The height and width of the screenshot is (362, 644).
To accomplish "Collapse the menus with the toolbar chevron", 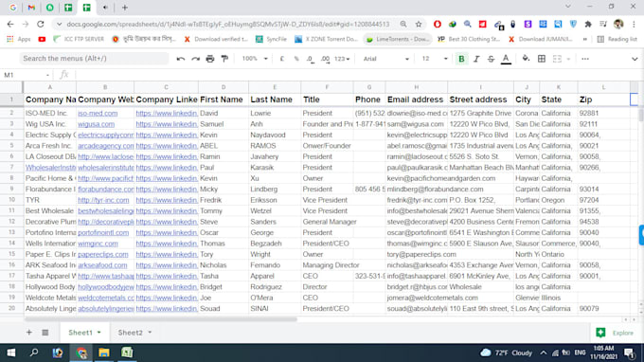I will pyautogui.click(x=635, y=59).
